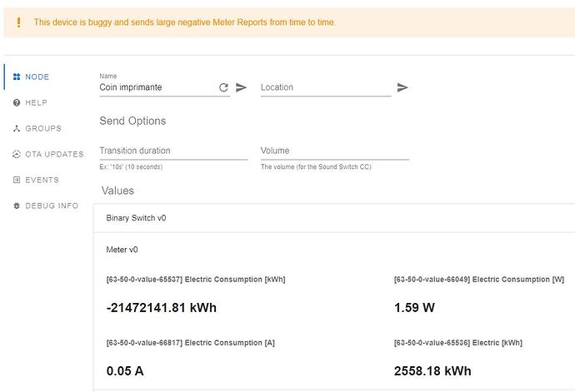Click the Sound Switch CC volume hint
Viewport: 575px width, 392px height.
[316, 167]
